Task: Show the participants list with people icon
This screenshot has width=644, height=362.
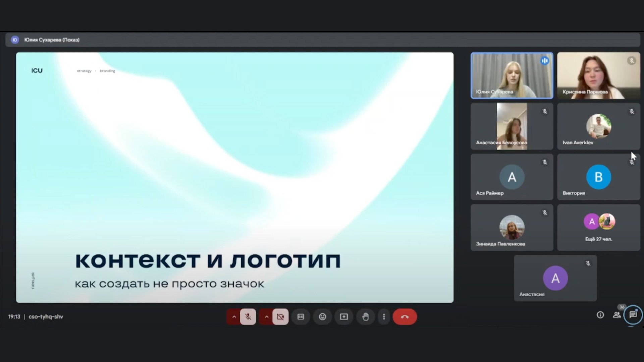Action: coord(616,315)
